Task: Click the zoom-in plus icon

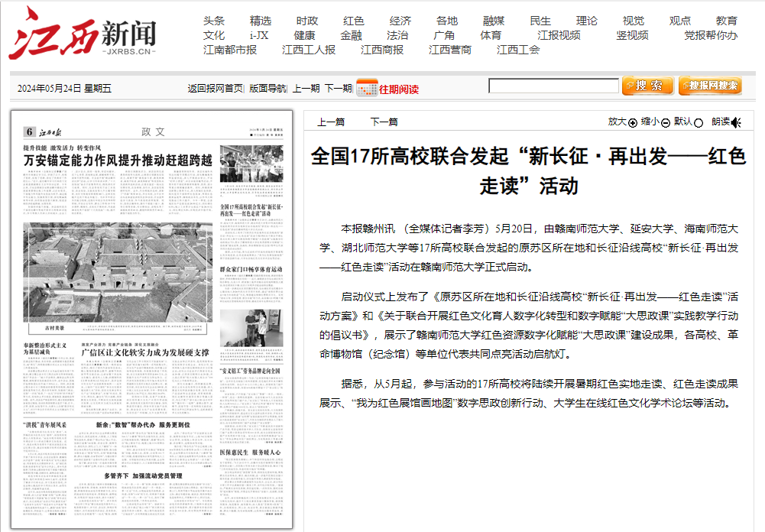Action: [633, 123]
